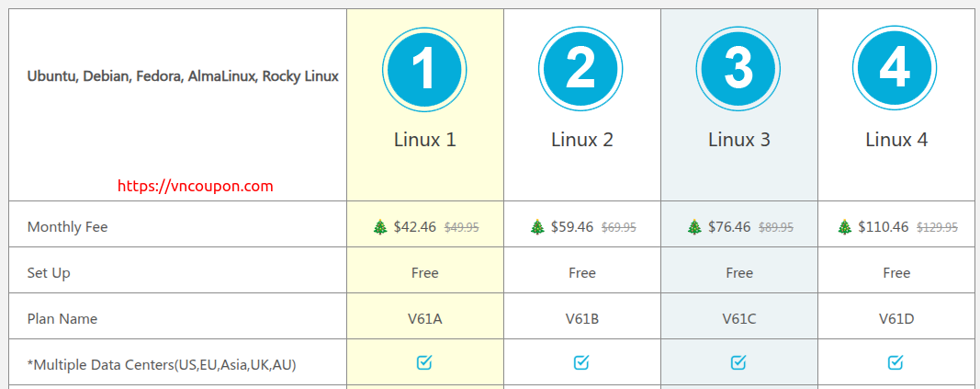The image size is (980, 389).
Task: Click plan name V61A
Action: click(424, 319)
